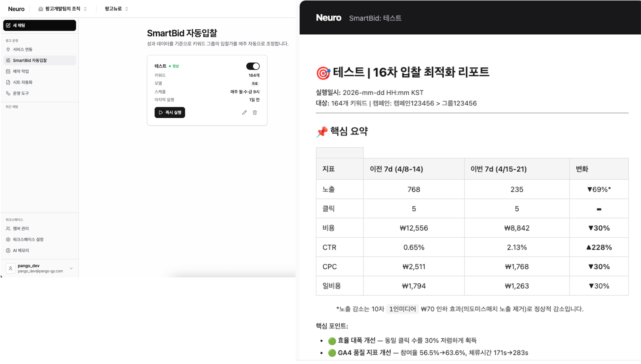The image size is (641, 364).
Task: Click the plug icon beside 서비스 연동
Action: point(8,49)
